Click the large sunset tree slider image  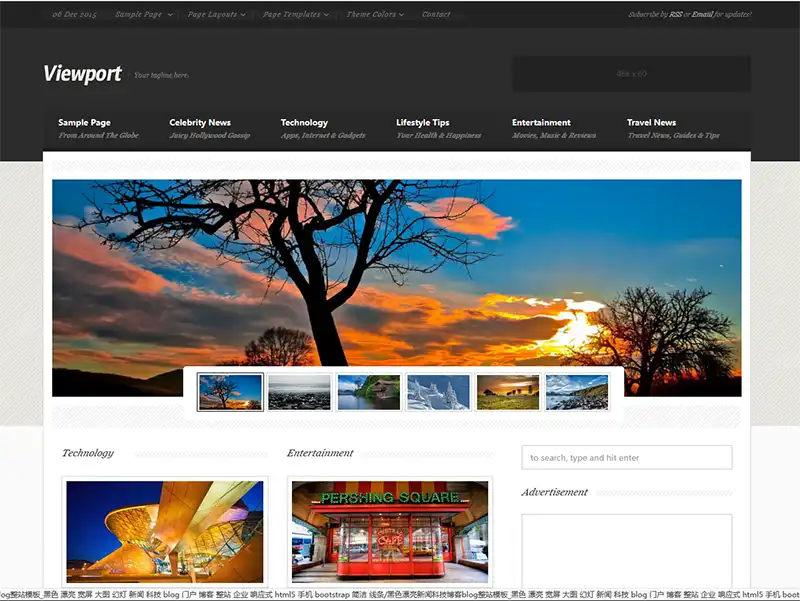396,272
